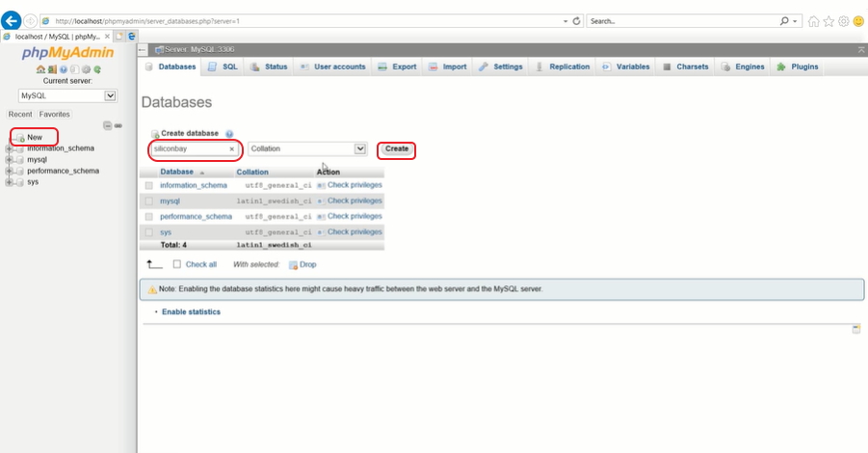Open the User accounts tab

(332, 67)
